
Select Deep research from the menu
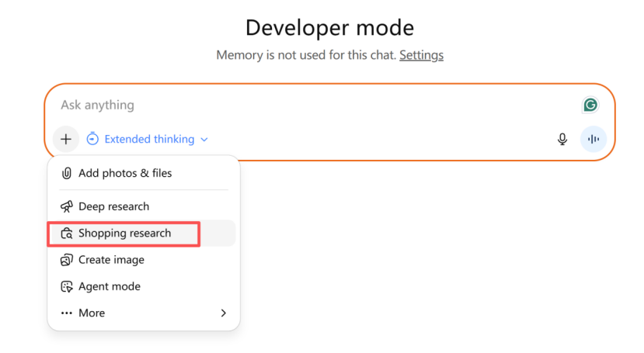[113, 206]
